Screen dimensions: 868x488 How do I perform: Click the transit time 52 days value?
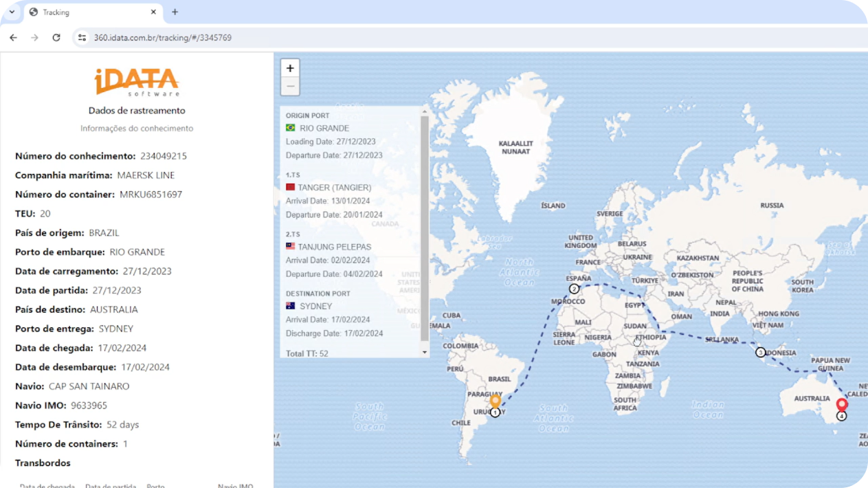click(x=122, y=425)
